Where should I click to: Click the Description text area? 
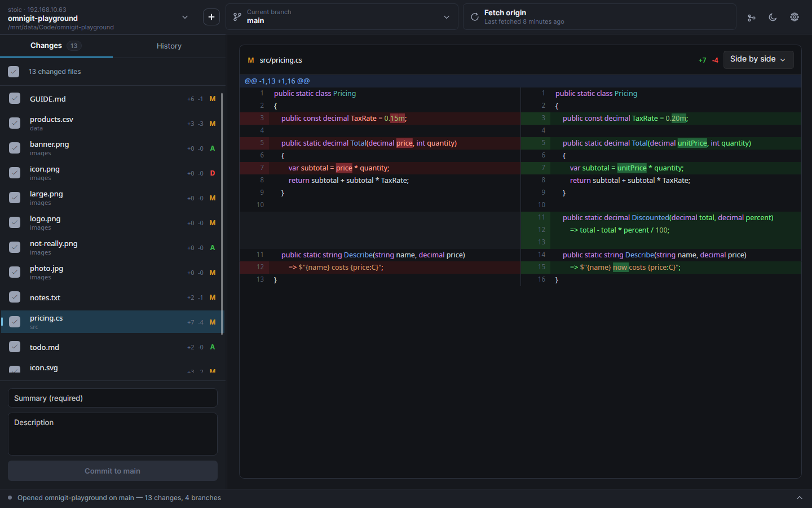coord(113,434)
